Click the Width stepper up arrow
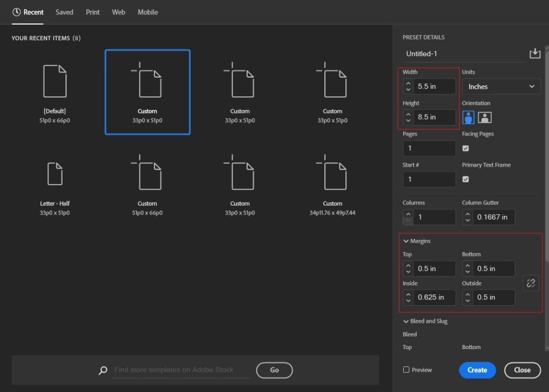Screen dimensions: 549x392 [x=409, y=83]
